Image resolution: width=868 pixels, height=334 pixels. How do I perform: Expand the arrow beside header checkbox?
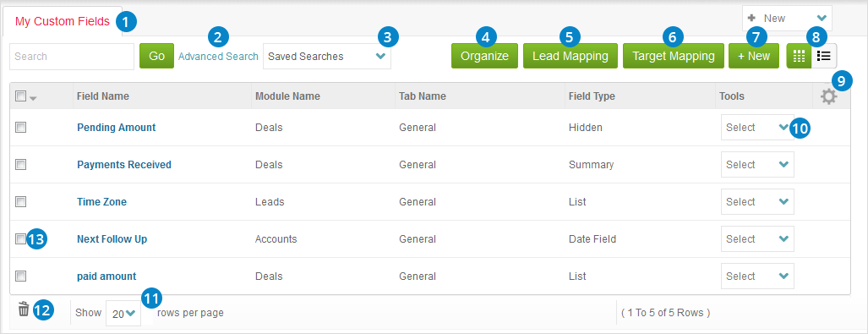[x=33, y=99]
